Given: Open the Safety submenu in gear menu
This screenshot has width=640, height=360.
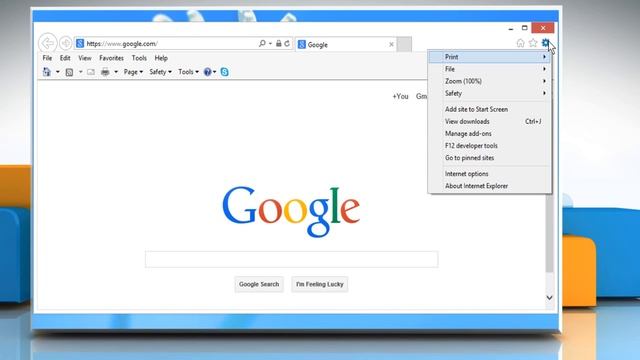Looking at the screenshot, I should click(x=490, y=93).
